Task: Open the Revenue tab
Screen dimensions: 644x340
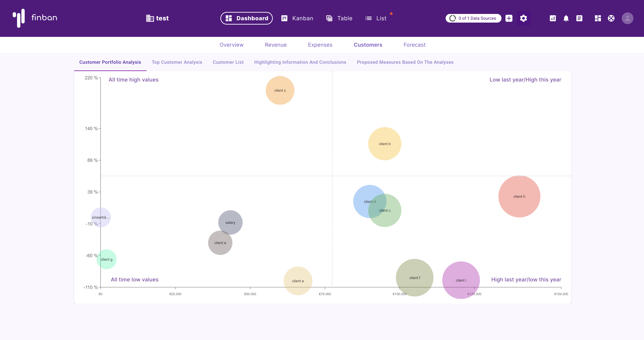Action: coord(275,45)
